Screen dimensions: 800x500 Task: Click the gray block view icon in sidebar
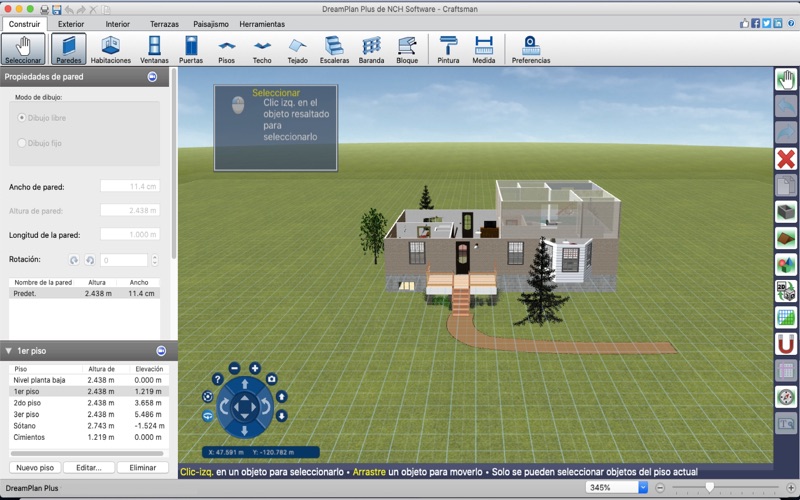click(786, 212)
